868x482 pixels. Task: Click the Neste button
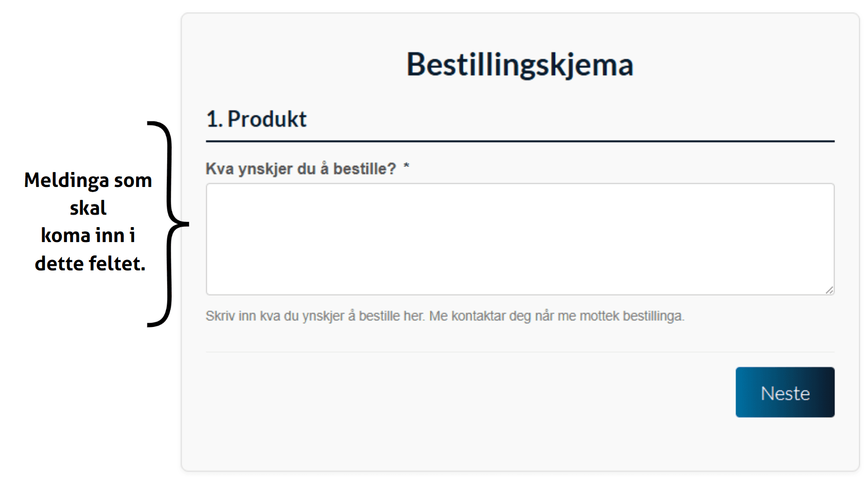pos(784,392)
